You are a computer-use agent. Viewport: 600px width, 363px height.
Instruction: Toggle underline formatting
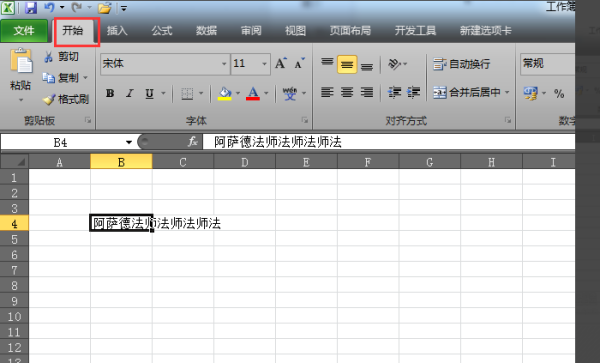point(149,93)
